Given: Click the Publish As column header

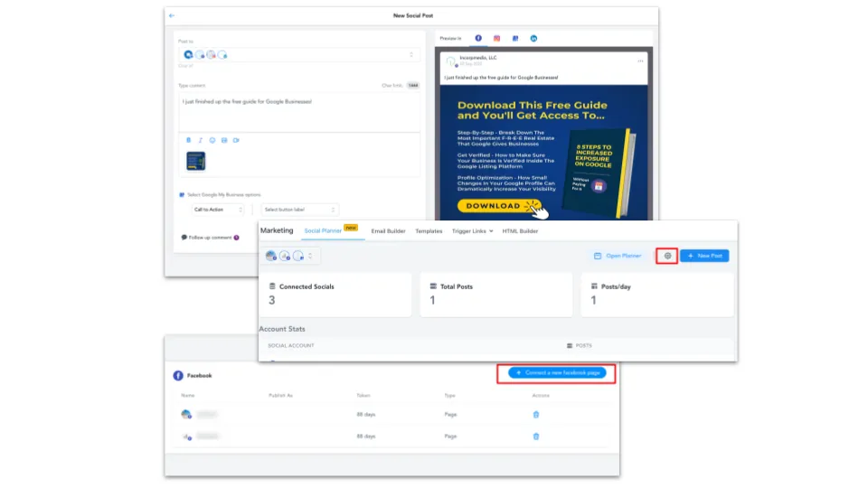Looking at the screenshot, I should point(280,396).
